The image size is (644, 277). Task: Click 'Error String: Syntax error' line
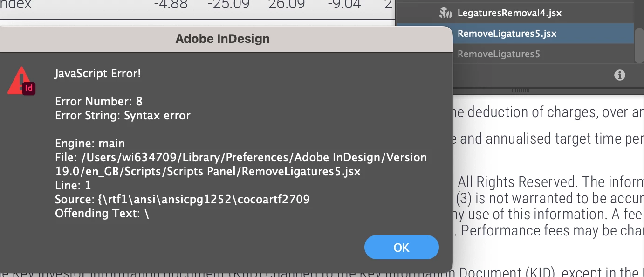point(123,115)
